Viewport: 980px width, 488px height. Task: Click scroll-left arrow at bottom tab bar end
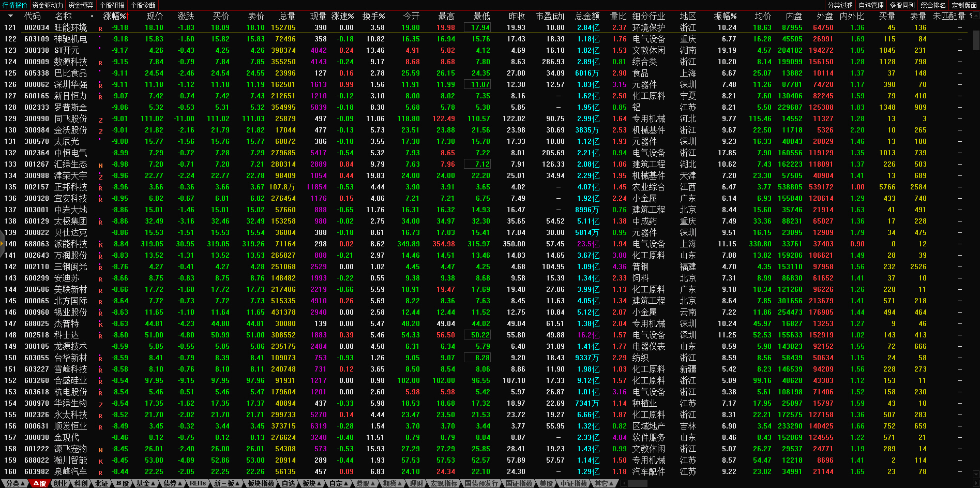pyautogui.click(x=624, y=483)
